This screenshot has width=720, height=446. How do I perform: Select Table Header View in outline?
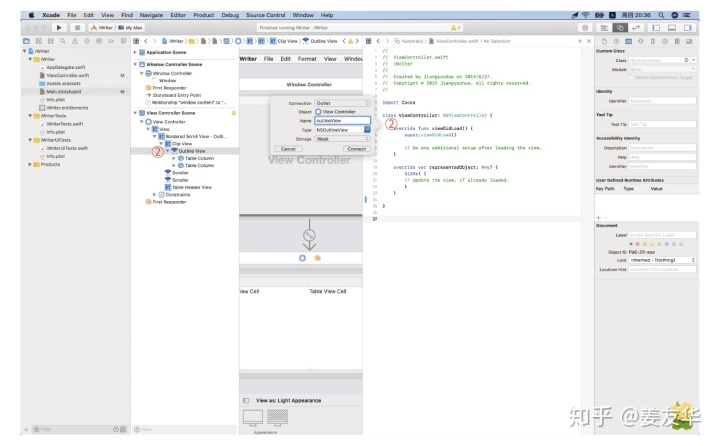point(191,187)
